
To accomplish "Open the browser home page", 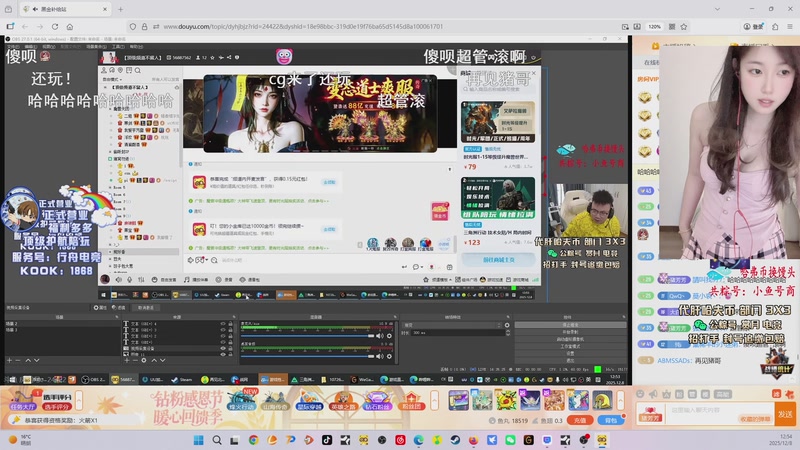I will [70, 27].
